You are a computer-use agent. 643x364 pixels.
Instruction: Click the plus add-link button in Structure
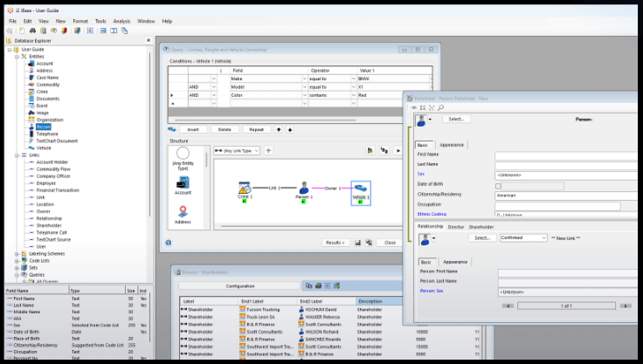pyautogui.click(x=268, y=150)
